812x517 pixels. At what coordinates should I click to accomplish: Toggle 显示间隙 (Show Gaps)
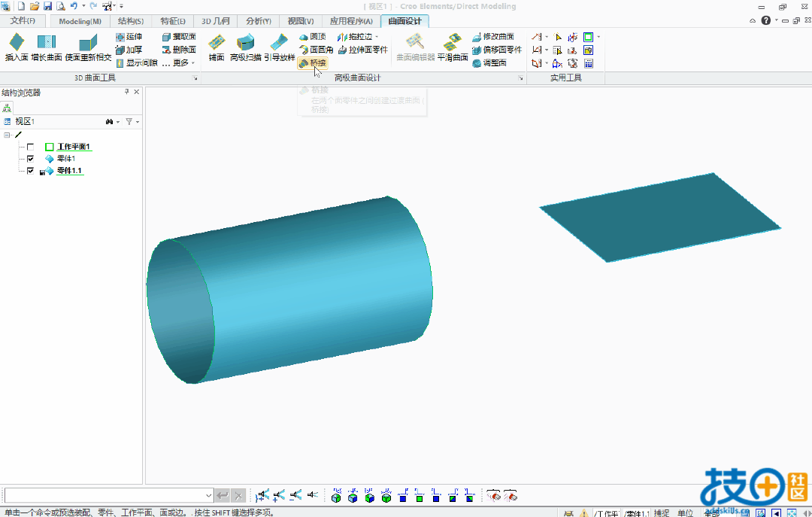[137, 62]
